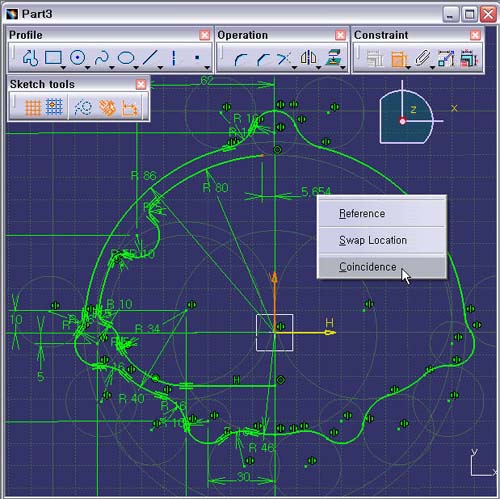This screenshot has width=500, height=499.
Task: Click the Corner fillet tool
Action: 240,60
